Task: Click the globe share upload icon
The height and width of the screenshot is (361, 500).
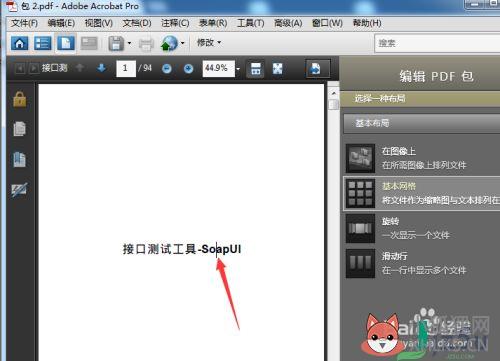Action: click(x=169, y=43)
